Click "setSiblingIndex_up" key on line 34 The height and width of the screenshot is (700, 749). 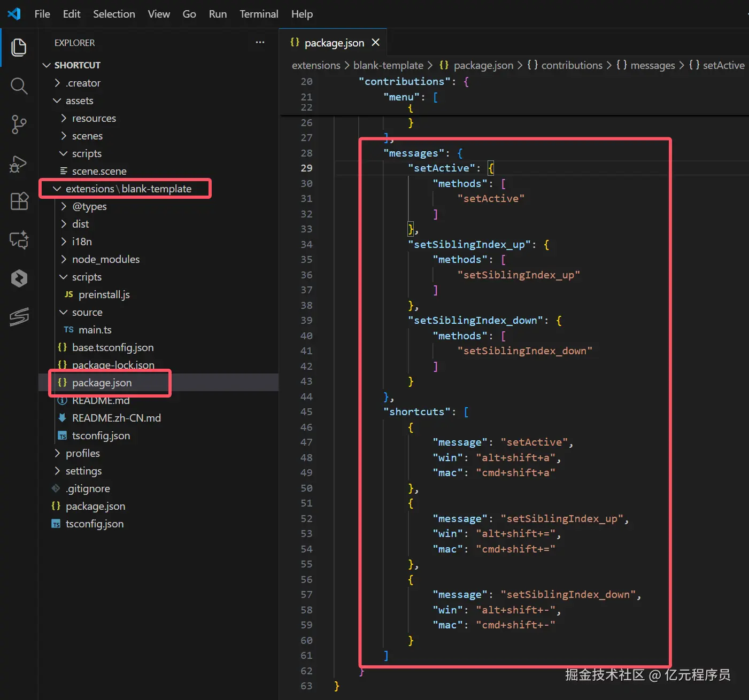(x=469, y=244)
